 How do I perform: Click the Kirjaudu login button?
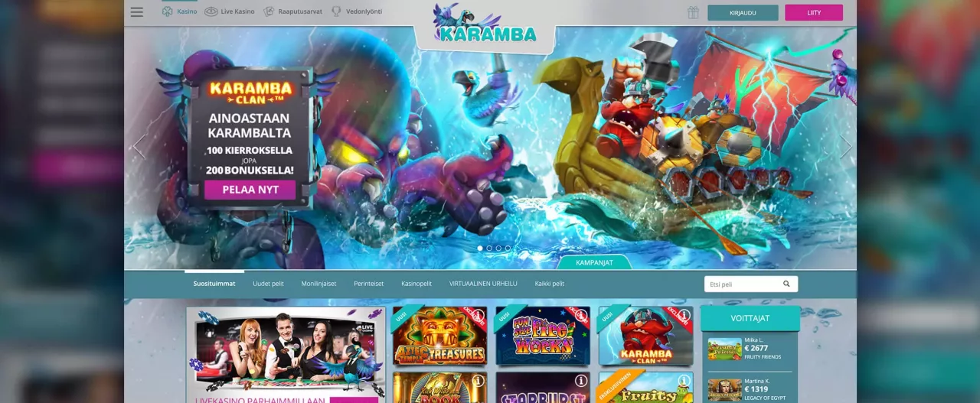[743, 12]
